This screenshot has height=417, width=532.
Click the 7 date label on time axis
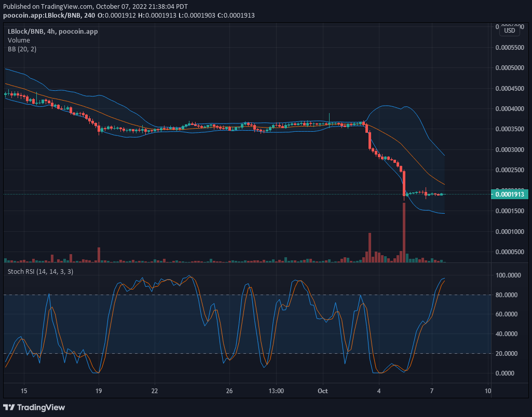coord(432,391)
